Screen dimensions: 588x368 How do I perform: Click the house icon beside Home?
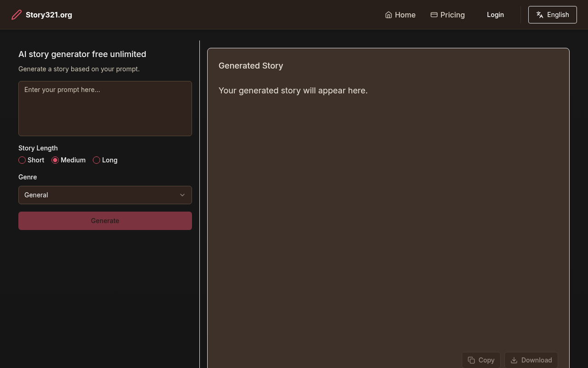(x=389, y=15)
